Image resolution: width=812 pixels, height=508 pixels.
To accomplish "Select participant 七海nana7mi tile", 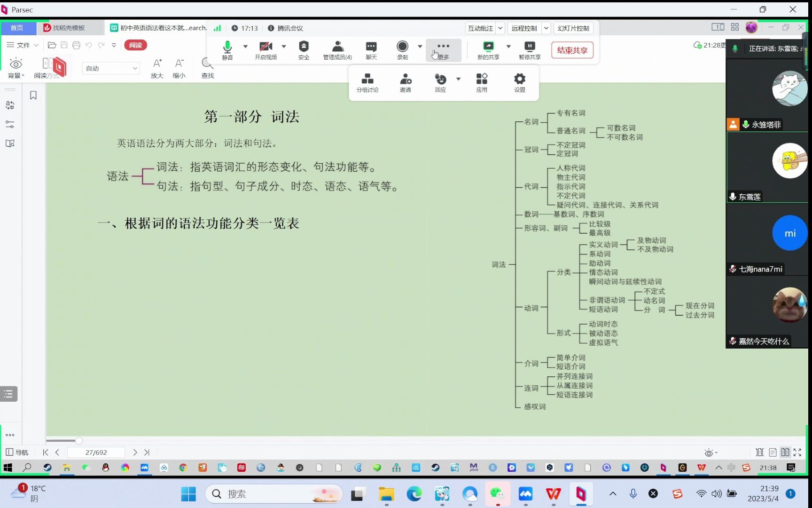I will 767,239.
